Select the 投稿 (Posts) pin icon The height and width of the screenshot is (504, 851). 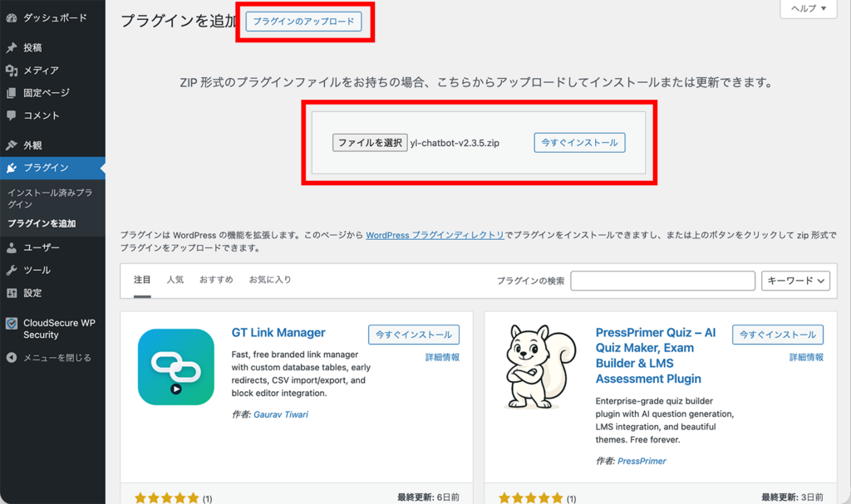point(12,47)
